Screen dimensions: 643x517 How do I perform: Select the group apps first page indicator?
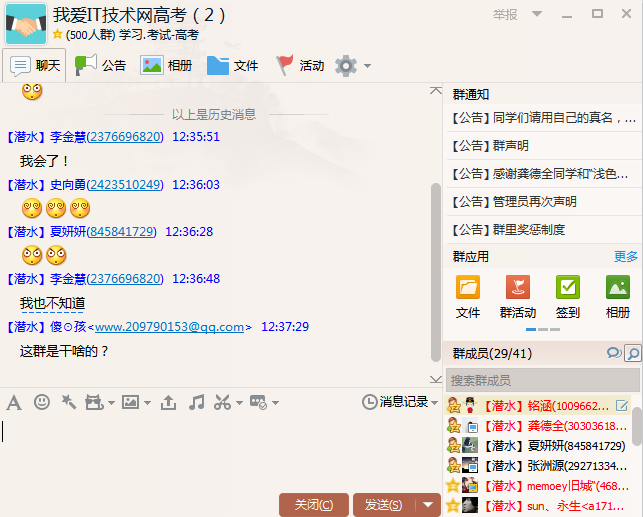point(531,329)
